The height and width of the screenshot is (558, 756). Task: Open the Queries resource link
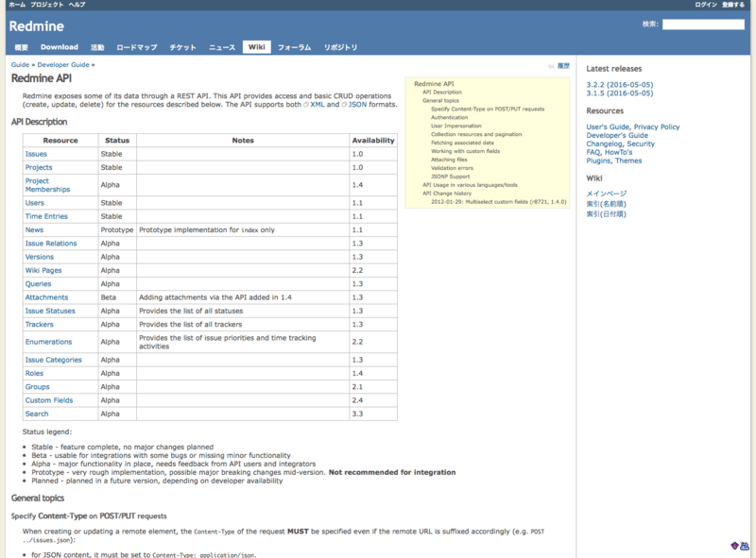(38, 284)
